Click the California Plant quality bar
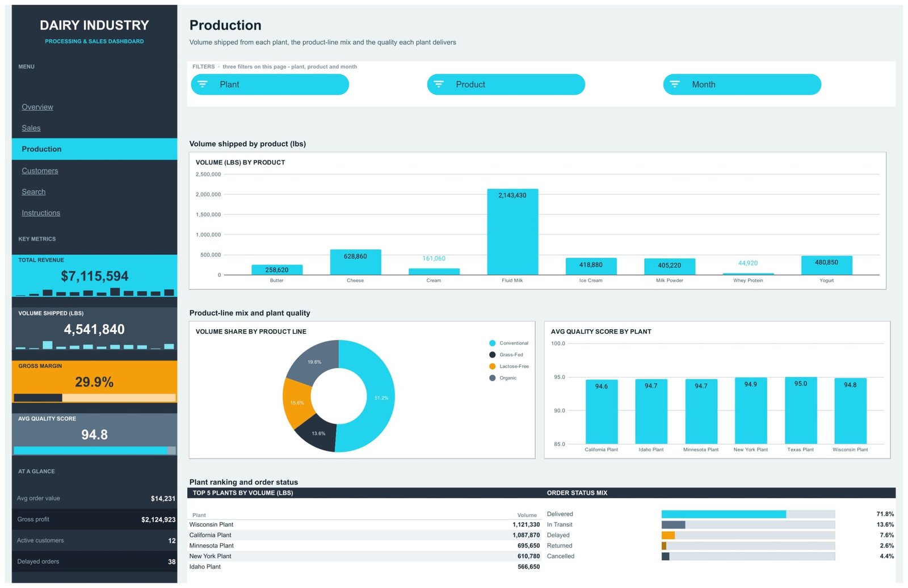 (x=602, y=412)
